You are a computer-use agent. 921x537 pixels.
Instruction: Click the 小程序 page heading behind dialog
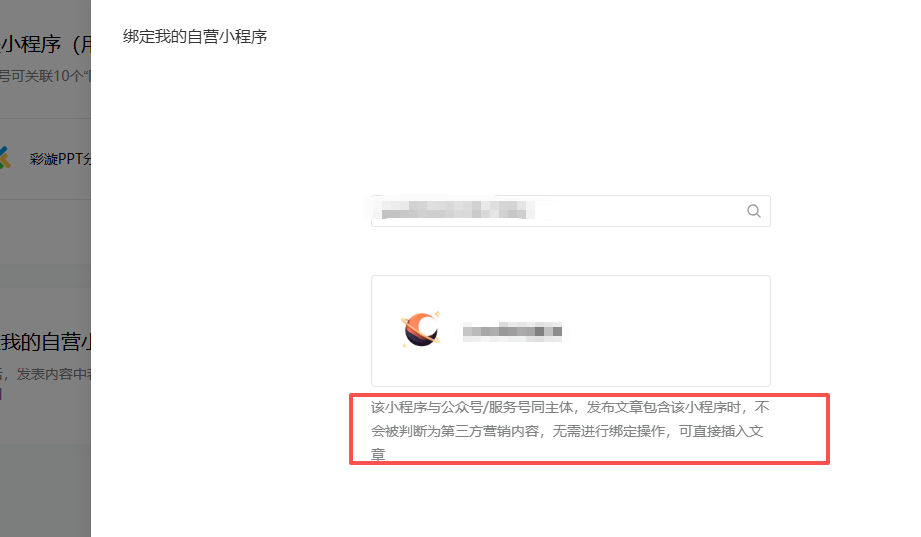coord(46,44)
